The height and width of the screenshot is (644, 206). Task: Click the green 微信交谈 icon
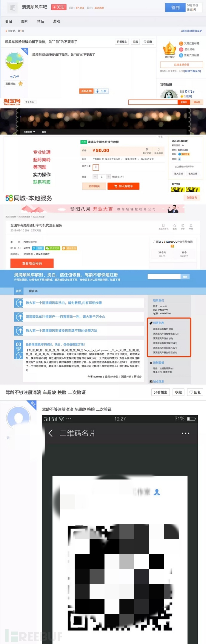(53, 248)
